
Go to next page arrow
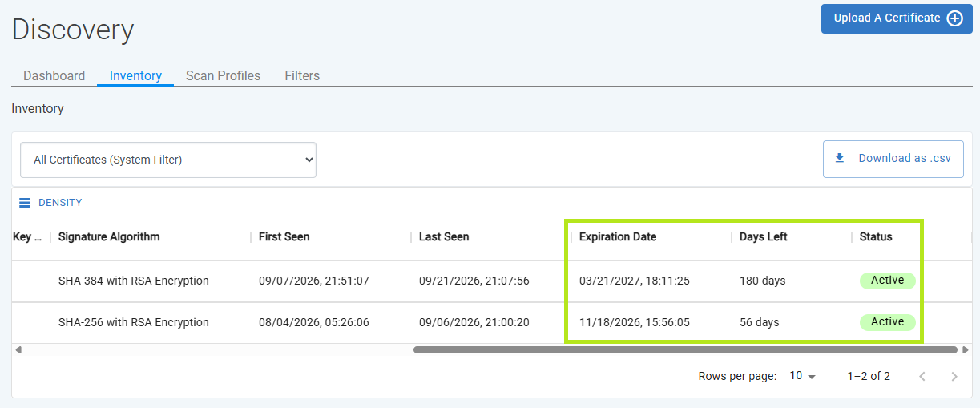[x=954, y=376]
